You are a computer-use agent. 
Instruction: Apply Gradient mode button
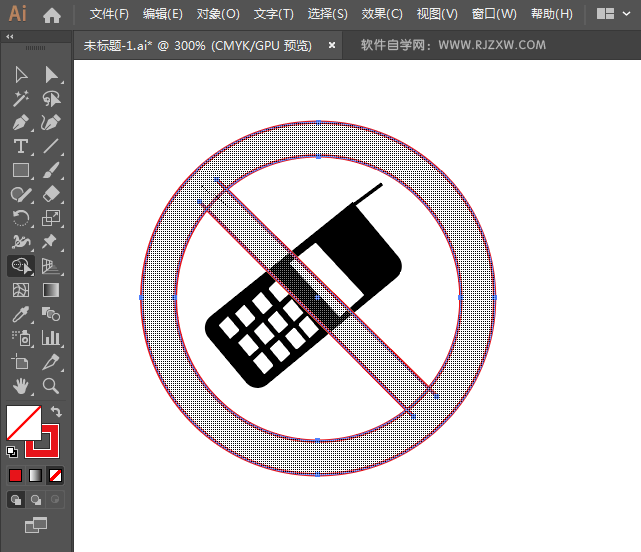(36, 476)
